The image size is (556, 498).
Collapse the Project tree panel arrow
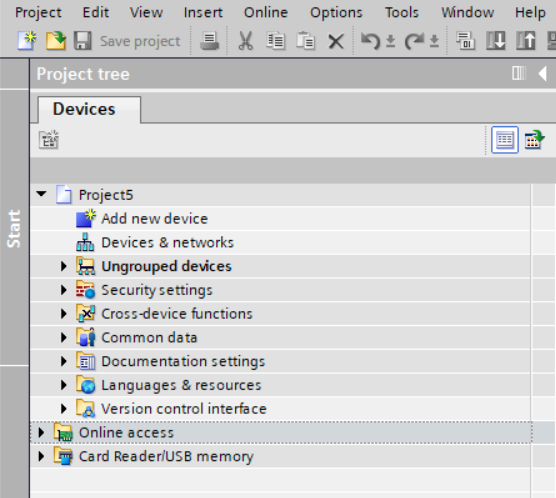point(543,74)
